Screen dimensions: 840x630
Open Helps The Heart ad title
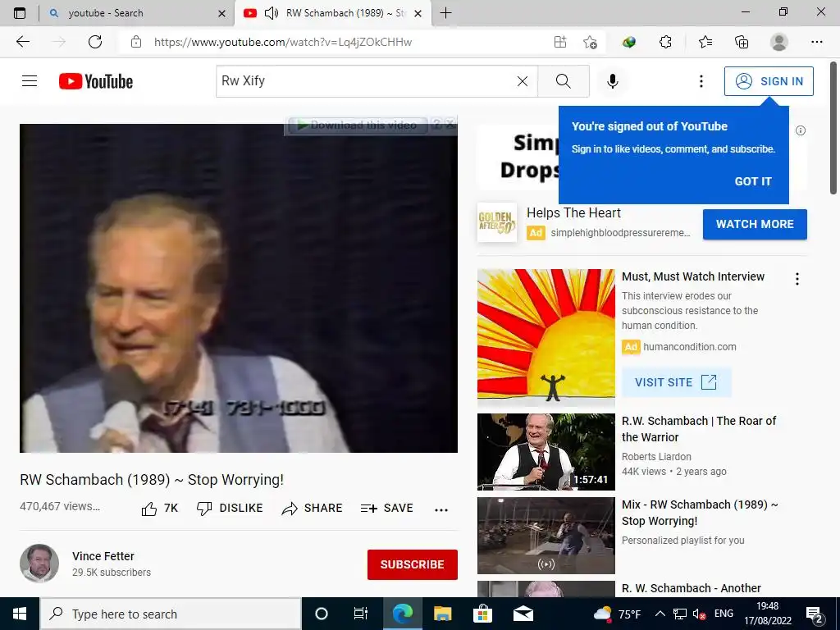tap(573, 212)
